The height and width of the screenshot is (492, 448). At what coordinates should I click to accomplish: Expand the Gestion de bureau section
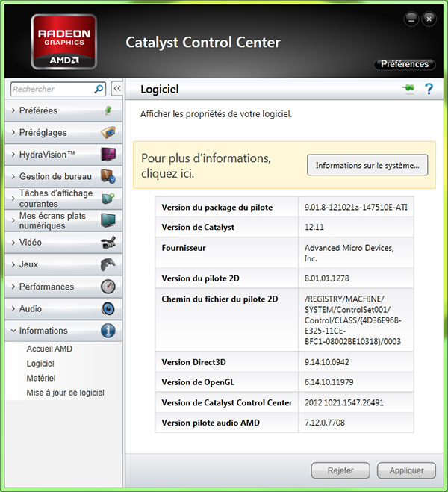tap(13, 176)
